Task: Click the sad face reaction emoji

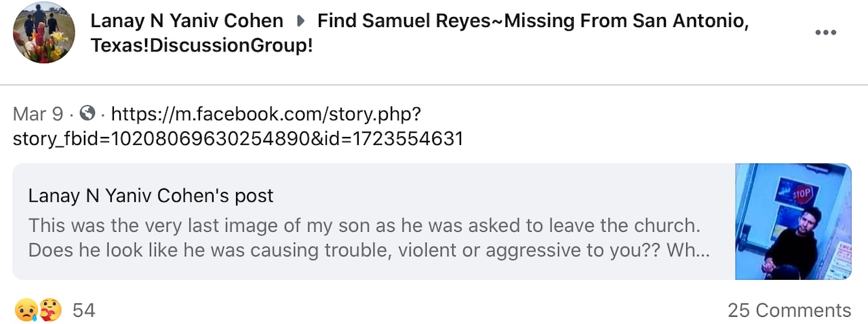Action: click(24, 310)
